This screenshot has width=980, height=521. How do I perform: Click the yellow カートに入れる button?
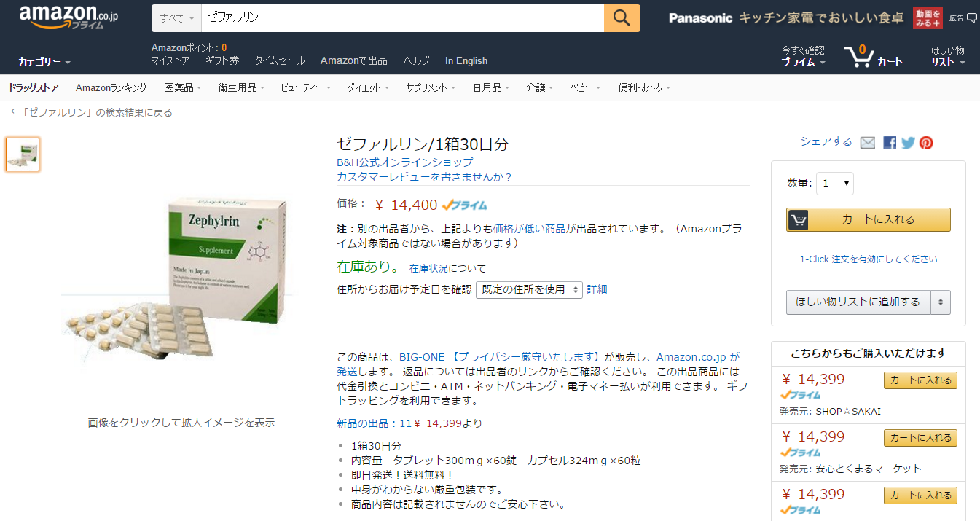pos(869,219)
